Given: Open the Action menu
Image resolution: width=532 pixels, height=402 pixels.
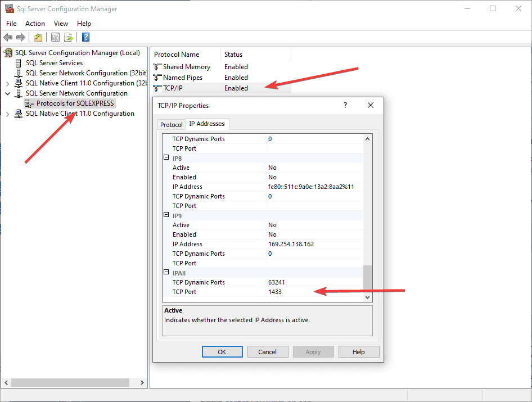Looking at the screenshot, I should tap(35, 24).
